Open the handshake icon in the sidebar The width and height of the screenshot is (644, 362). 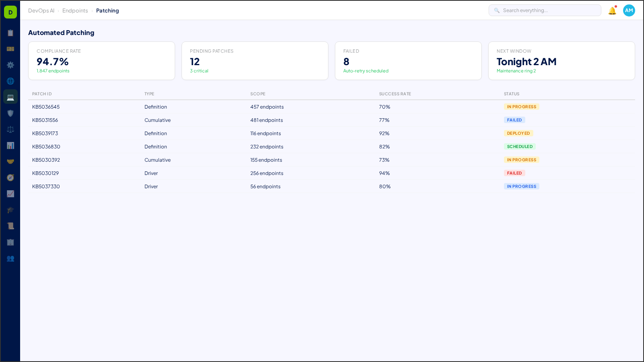point(10,161)
